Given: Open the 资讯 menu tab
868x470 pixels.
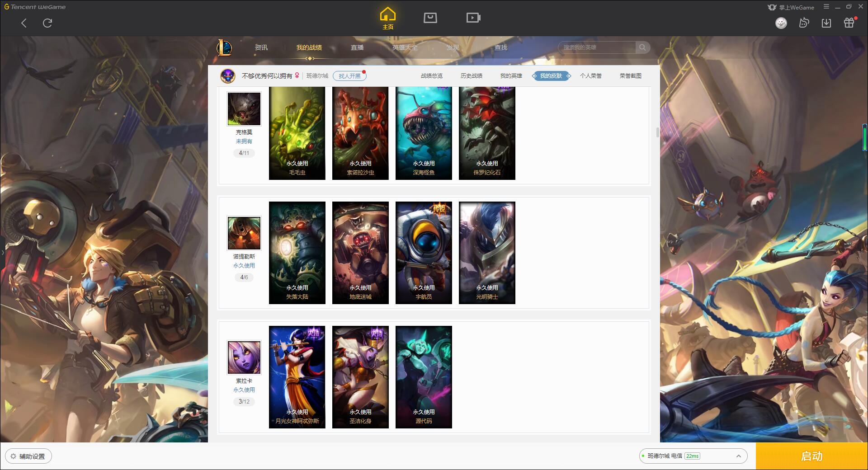Looking at the screenshot, I should [261, 47].
